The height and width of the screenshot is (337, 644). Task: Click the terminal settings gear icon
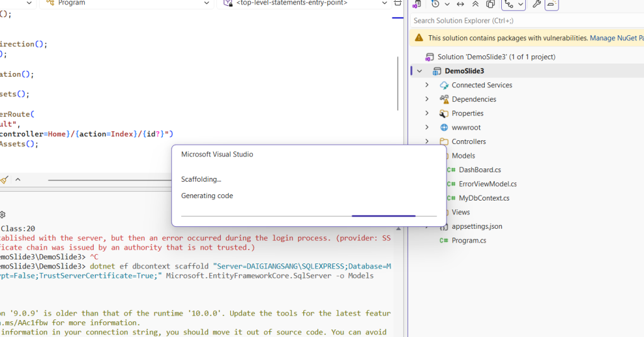[3, 214]
